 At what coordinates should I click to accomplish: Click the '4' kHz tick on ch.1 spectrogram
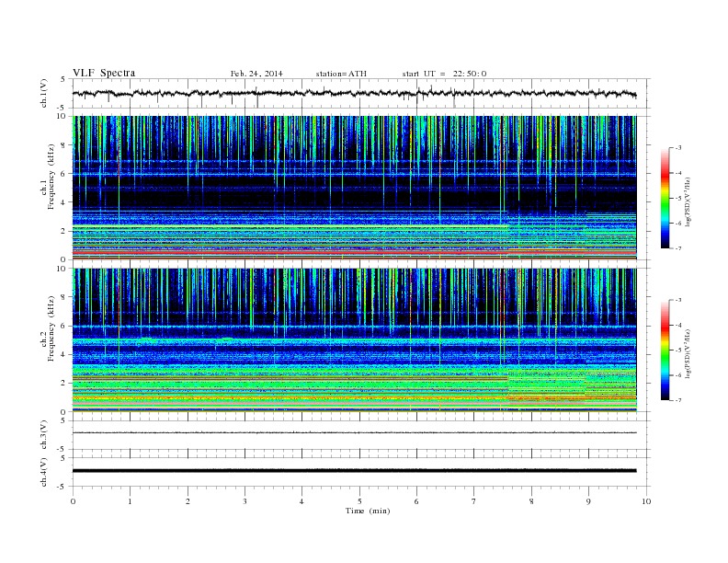[63, 202]
